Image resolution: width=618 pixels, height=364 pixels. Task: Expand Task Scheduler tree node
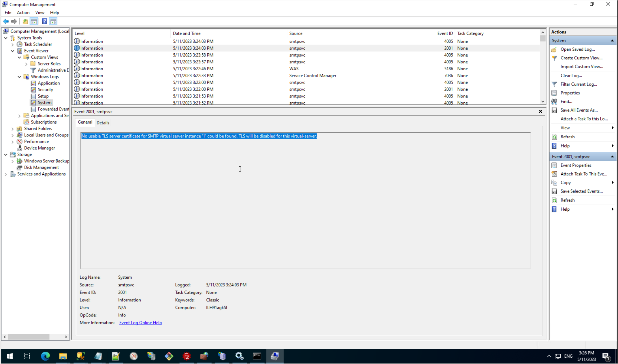(12, 44)
